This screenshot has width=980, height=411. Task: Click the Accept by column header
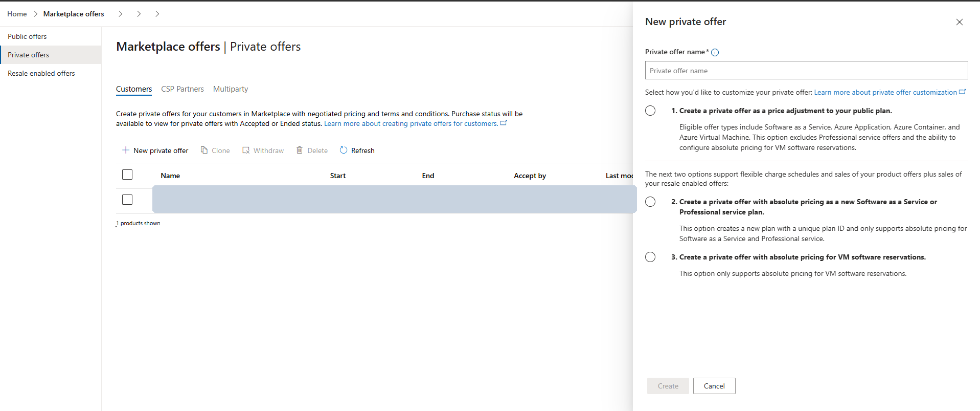pyautogui.click(x=530, y=176)
